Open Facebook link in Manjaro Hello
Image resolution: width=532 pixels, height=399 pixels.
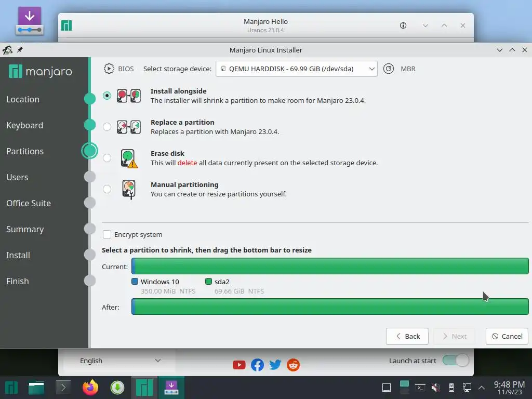pos(257,365)
